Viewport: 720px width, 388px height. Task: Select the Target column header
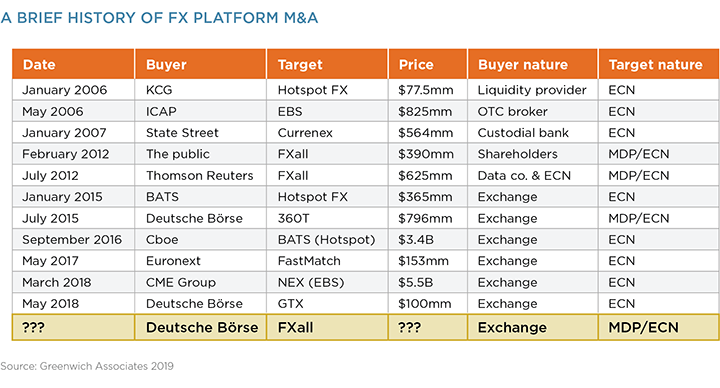tap(327, 64)
